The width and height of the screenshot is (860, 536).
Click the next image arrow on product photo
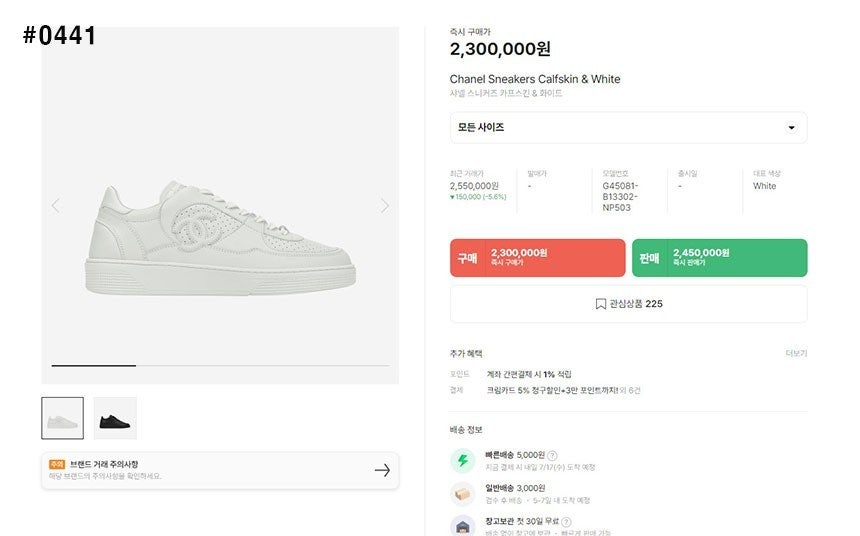pyautogui.click(x=384, y=206)
